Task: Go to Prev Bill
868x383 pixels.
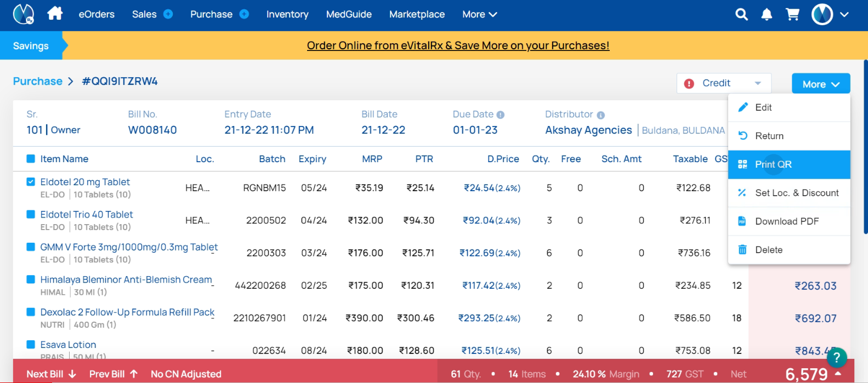Action: click(x=114, y=374)
